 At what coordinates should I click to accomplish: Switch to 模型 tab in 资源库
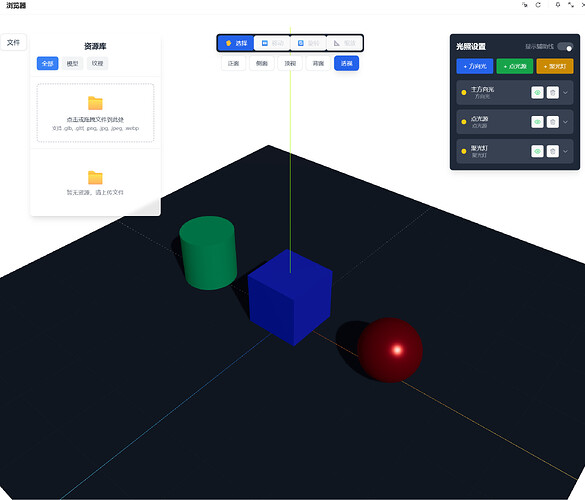(x=72, y=63)
